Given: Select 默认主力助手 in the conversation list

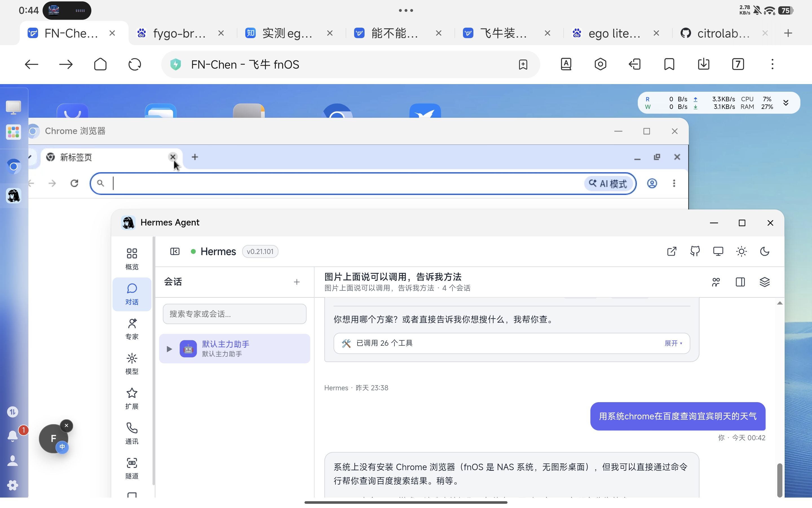Looking at the screenshot, I should [x=235, y=349].
